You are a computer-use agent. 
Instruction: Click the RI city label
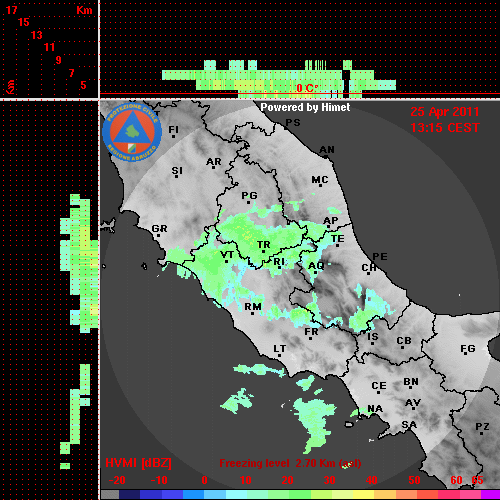(279, 262)
